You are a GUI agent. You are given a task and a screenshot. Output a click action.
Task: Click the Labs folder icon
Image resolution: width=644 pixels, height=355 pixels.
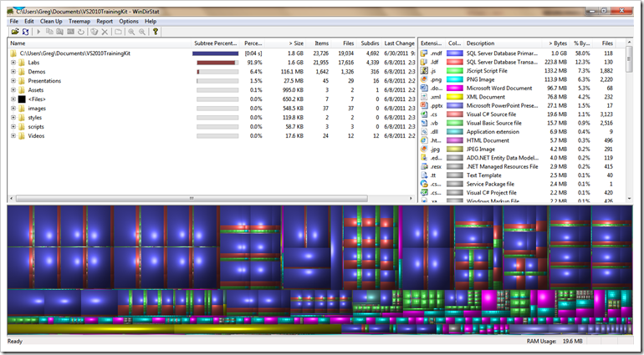coord(22,63)
